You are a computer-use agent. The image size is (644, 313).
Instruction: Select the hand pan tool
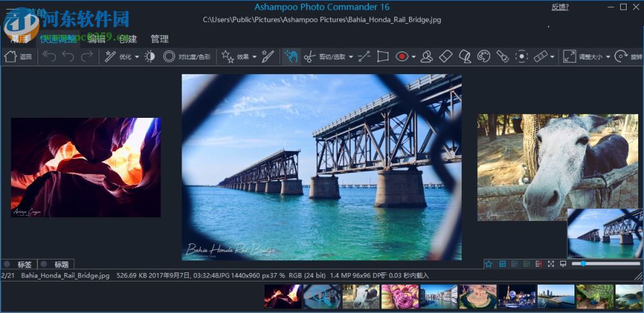pyautogui.click(x=291, y=57)
